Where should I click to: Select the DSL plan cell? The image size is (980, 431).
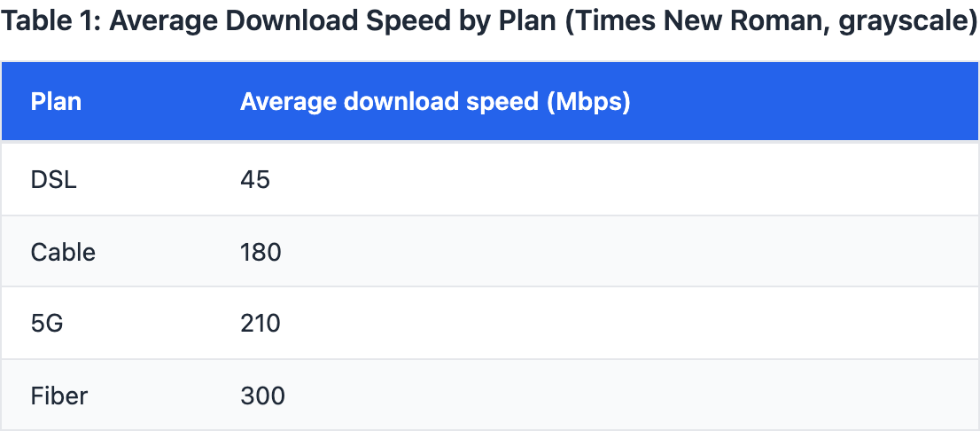(x=54, y=180)
